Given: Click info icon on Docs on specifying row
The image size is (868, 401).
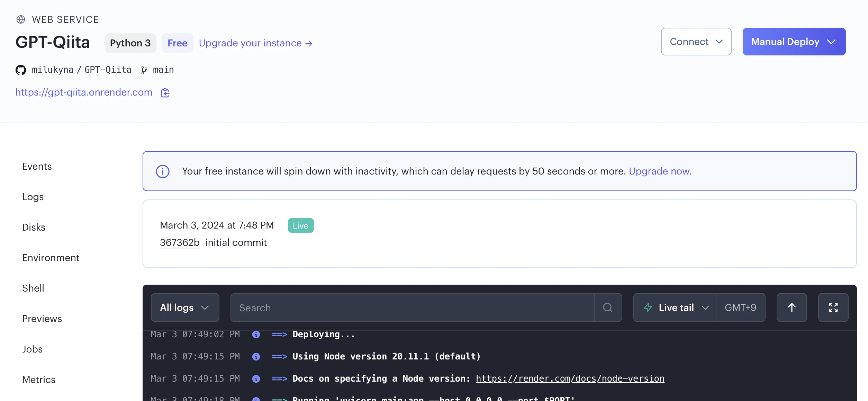Looking at the screenshot, I should pos(256,379).
